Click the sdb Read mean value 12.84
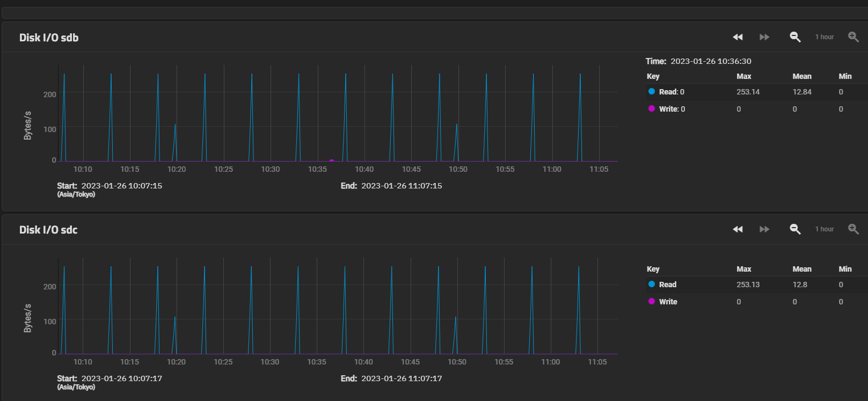This screenshot has height=401, width=868. tap(802, 92)
